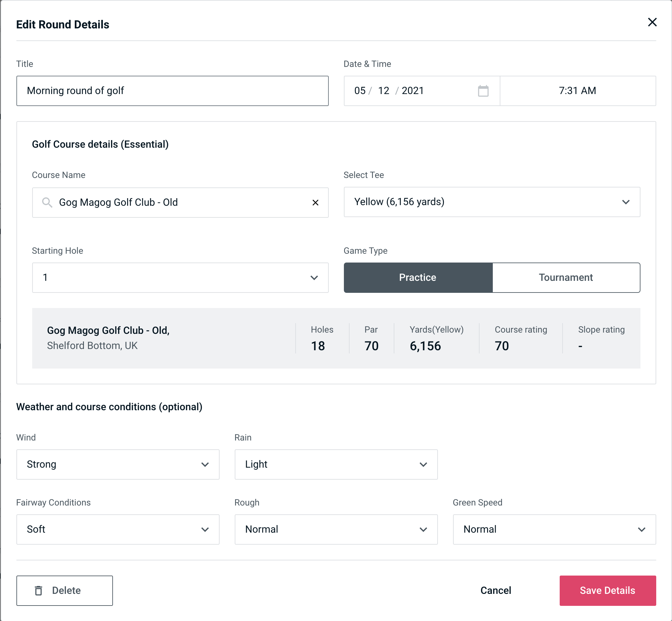Image resolution: width=672 pixels, height=621 pixels.
Task: Toggle Game Type to Practice
Action: [417, 277]
